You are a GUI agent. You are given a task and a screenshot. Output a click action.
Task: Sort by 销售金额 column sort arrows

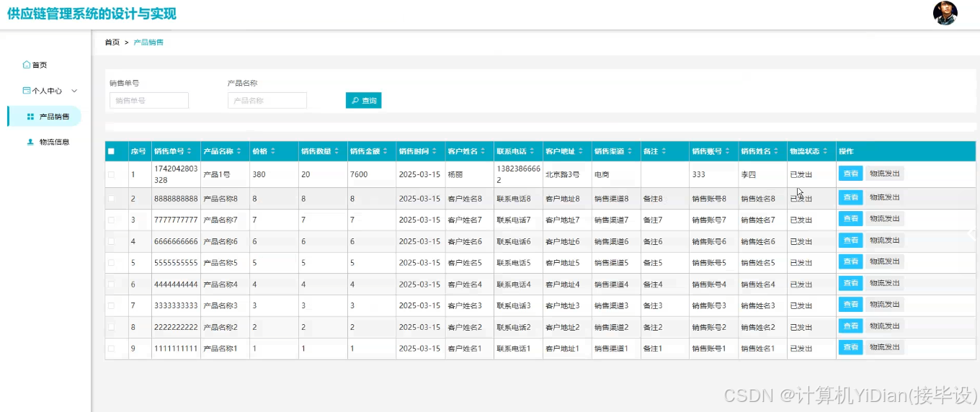click(386, 151)
